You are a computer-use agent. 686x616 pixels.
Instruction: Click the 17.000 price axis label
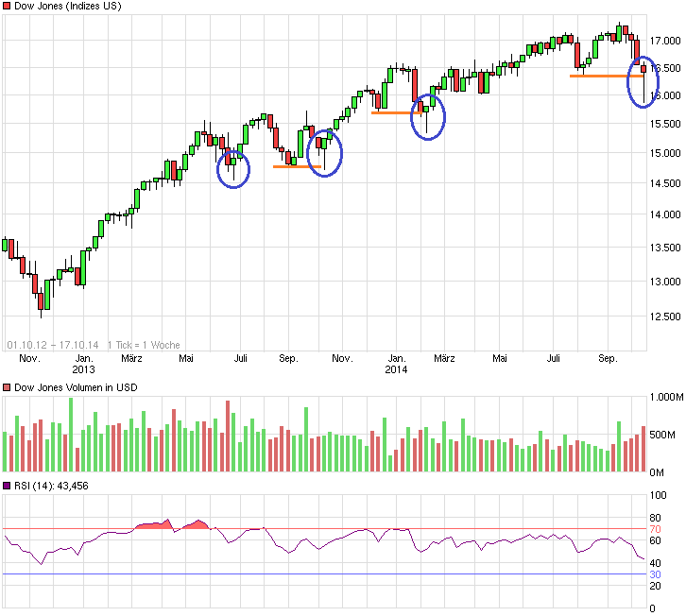(665, 41)
